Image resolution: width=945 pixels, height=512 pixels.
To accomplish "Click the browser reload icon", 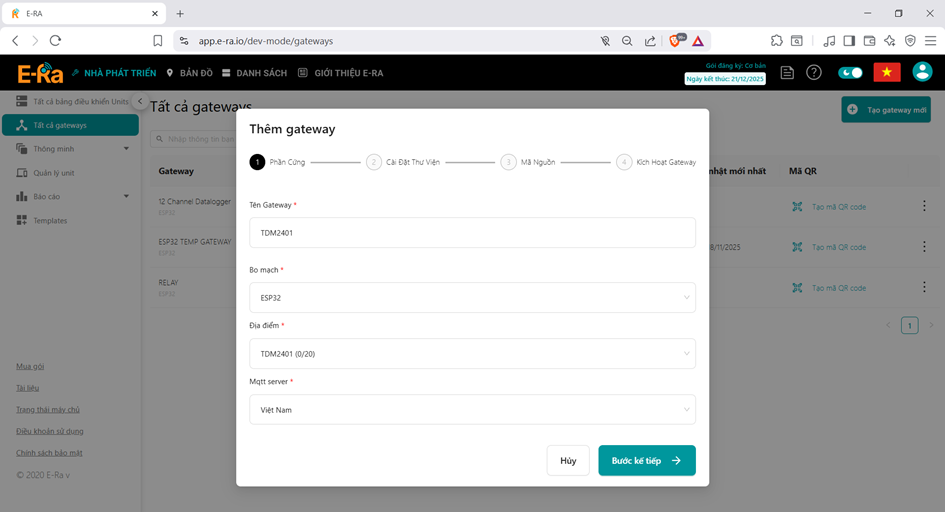I will [x=56, y=41].
